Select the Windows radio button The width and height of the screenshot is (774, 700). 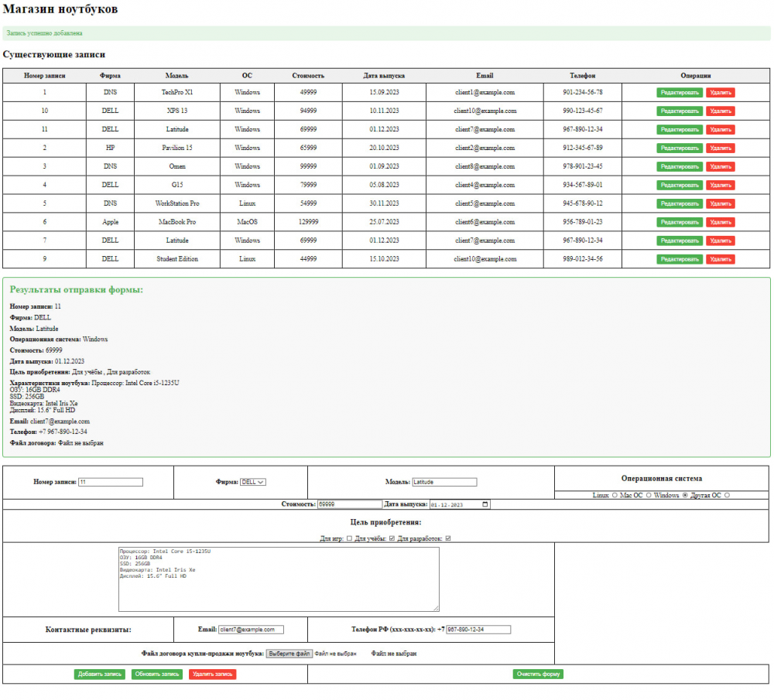click(x=685, y=495)
